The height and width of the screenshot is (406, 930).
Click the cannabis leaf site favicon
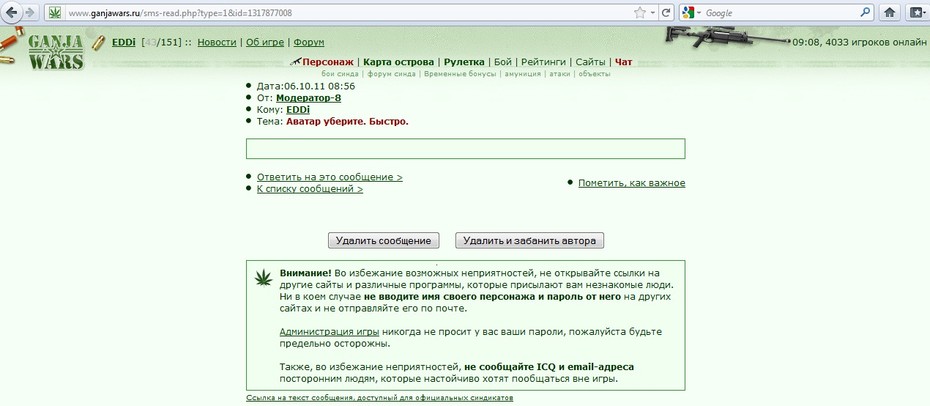tap(55, 12)
